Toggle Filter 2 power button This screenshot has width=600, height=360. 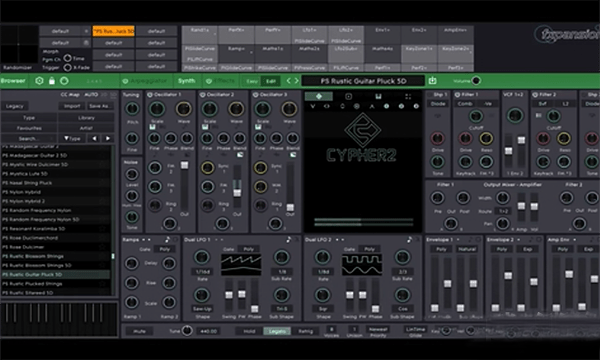(535, 94)
